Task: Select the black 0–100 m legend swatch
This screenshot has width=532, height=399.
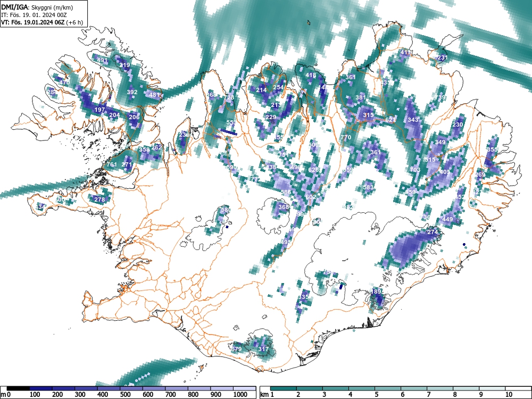Action: [18, 388]
